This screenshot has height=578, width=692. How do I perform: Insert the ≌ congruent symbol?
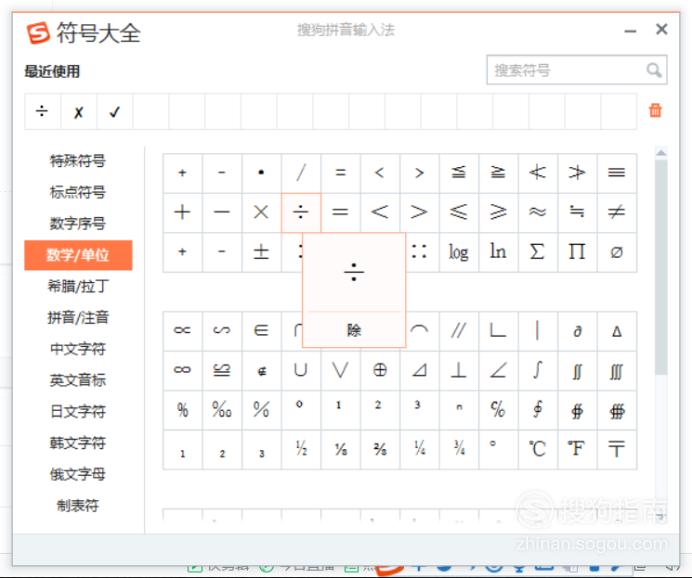pyautogui.click(x=222, y=370)
